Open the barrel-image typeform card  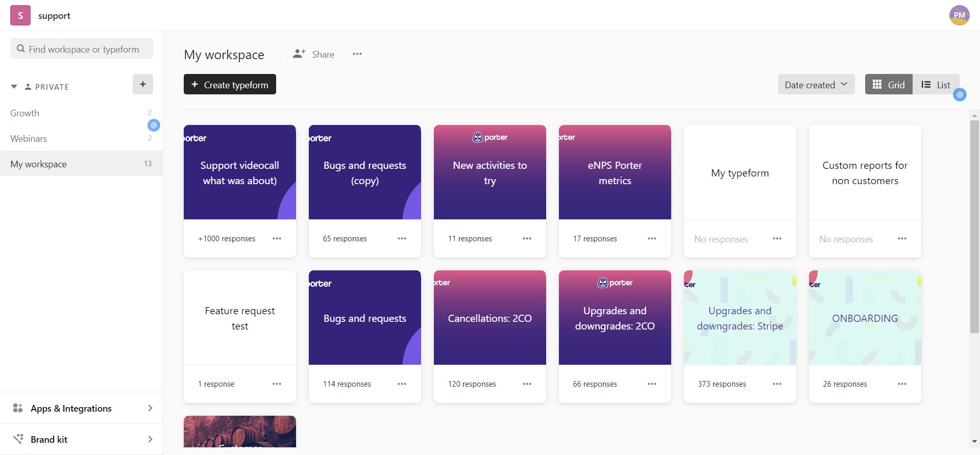tap(240, 432)
